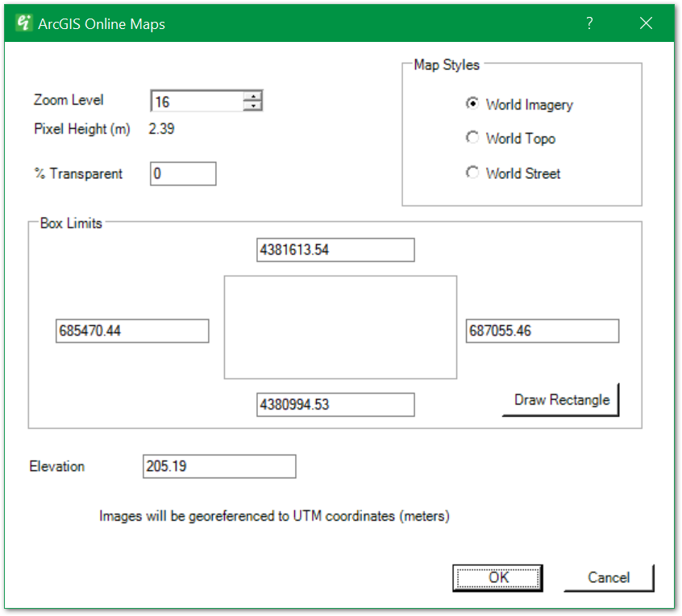Click the Pixel Height value 2.39
Screen dimensions: 682x616
pyautogui.click(x=160, y=129)
